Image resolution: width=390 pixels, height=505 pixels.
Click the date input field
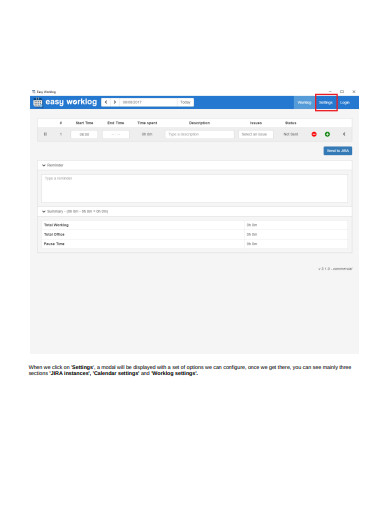[148, 102]
